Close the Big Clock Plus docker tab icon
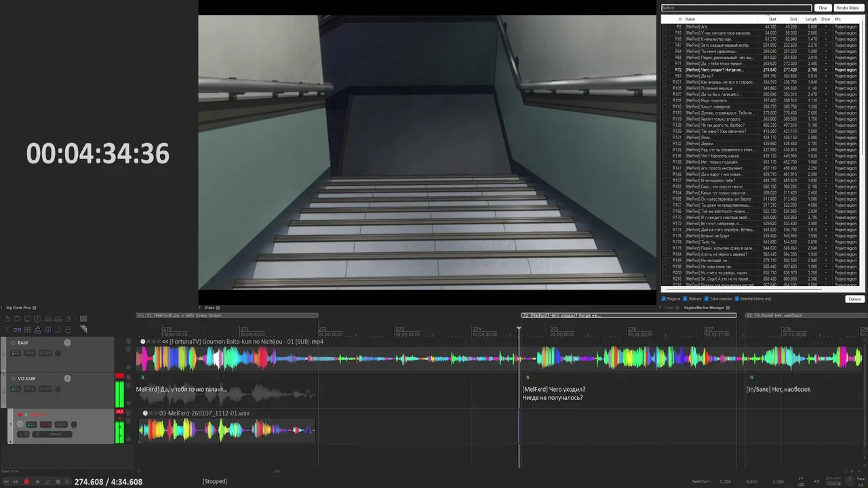868x488 pixels. coord(35,308)
